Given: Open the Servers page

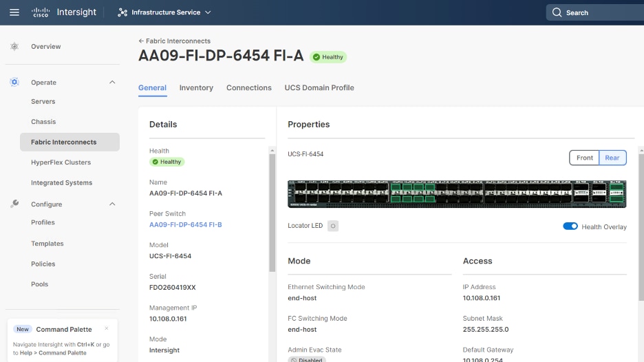Looking at the screenshot, I should point(43,101).
